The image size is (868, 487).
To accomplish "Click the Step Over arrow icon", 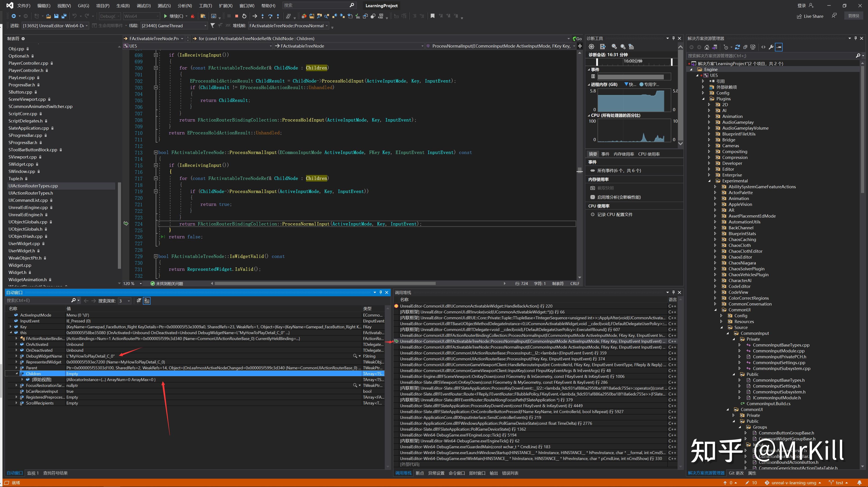I will 270,16.
